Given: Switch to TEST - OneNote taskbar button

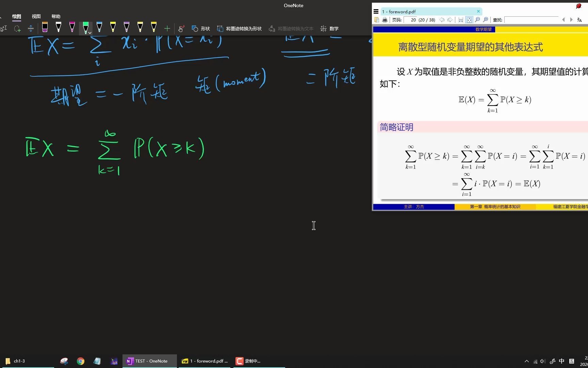Looking at the screenshot, I should click(x=150, y=361).
